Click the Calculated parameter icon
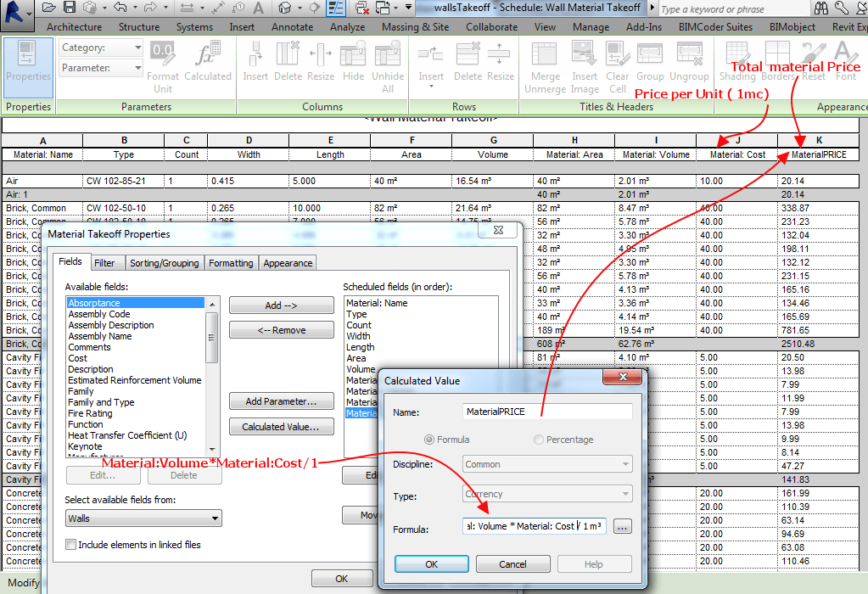868x594 pixels. coord(208,54)
